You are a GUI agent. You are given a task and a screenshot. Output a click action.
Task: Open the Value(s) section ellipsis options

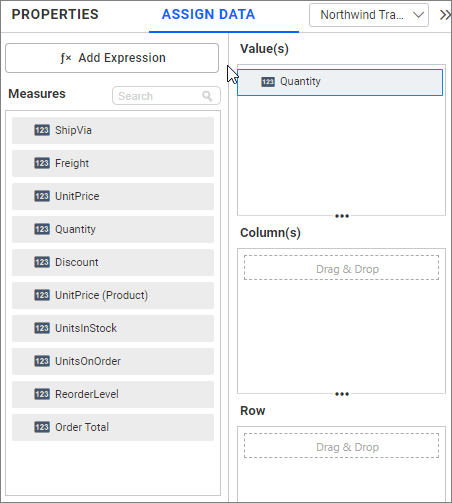click(342, 216)
